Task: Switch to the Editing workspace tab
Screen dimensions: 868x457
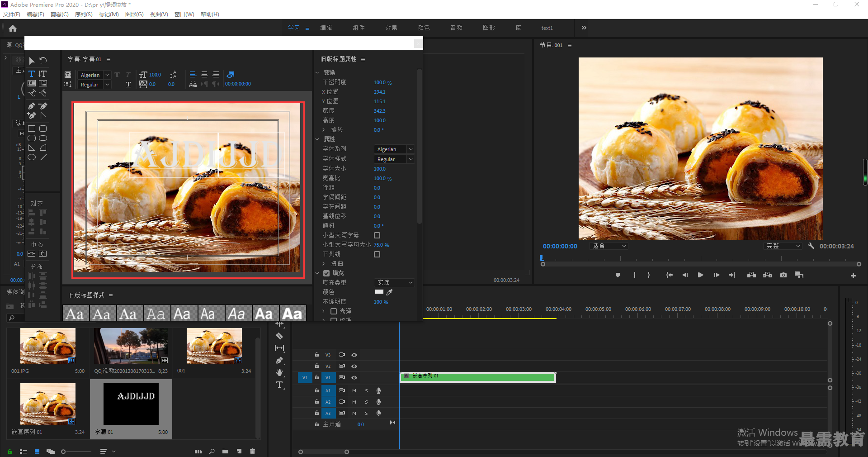Action: [x=326, y=28]
